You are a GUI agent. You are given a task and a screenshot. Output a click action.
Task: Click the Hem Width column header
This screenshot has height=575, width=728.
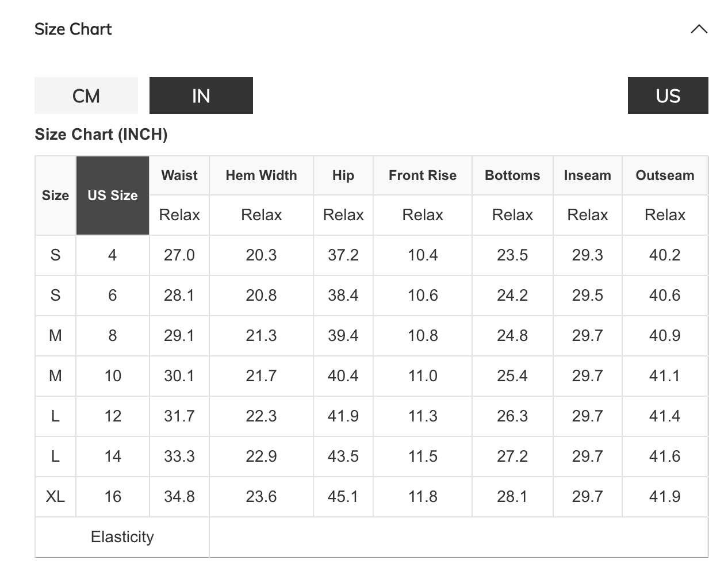pyautogui.click(x=261, y=175)
